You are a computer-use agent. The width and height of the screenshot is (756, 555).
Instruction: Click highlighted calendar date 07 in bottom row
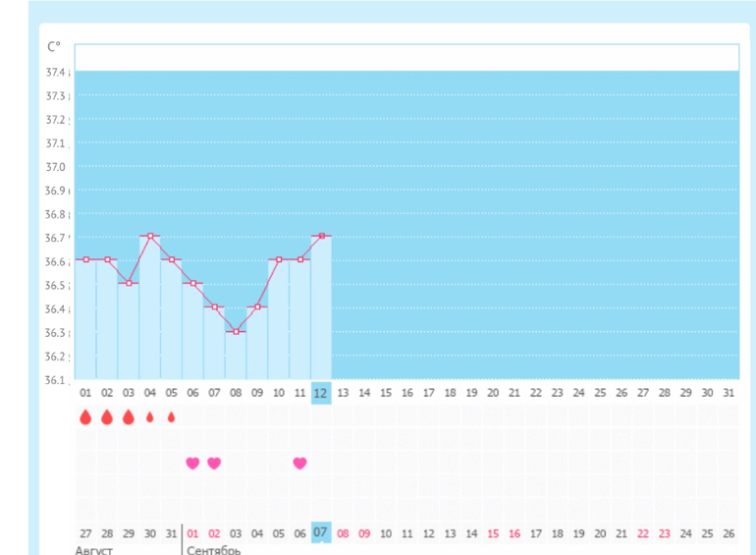321,532
